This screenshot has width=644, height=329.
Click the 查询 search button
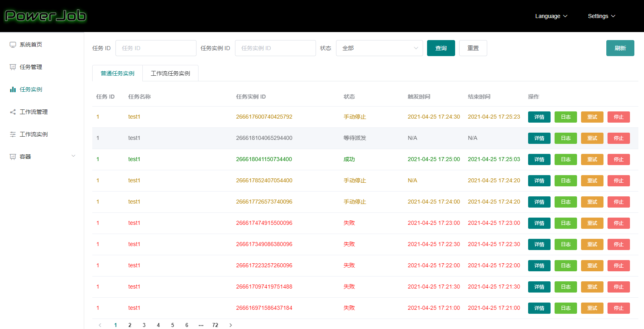441,48
